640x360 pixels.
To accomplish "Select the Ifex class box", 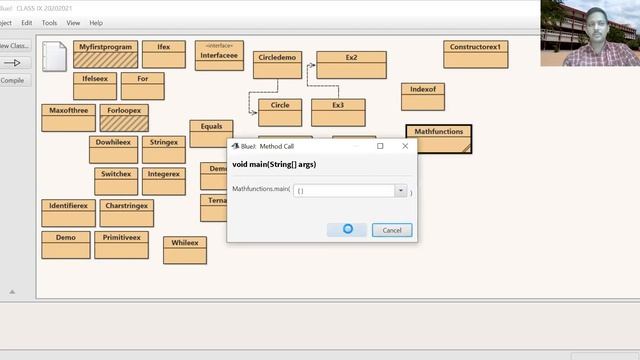I will click(x=164, y=54).
